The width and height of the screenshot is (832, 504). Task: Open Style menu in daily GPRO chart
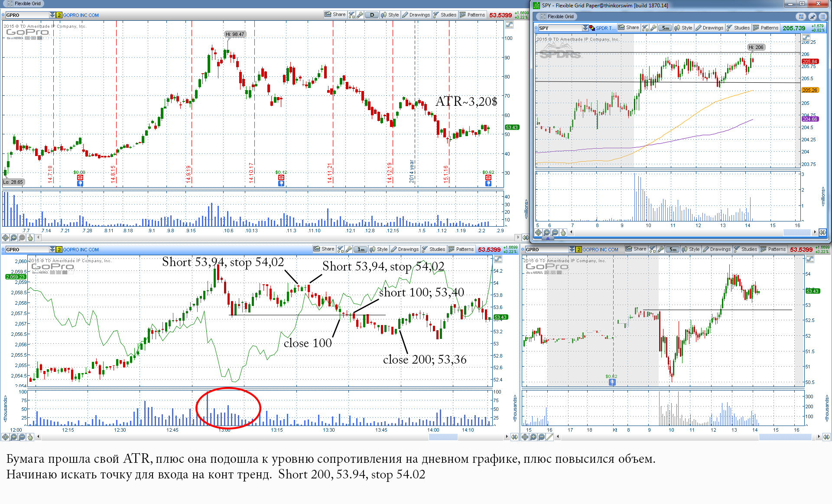pos(390,15)
